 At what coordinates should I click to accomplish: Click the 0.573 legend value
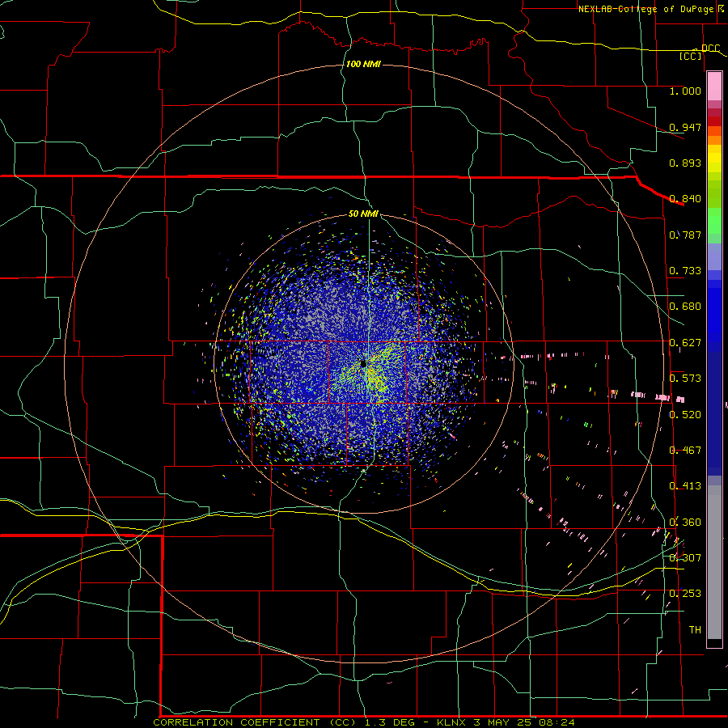tap(685, 379)
